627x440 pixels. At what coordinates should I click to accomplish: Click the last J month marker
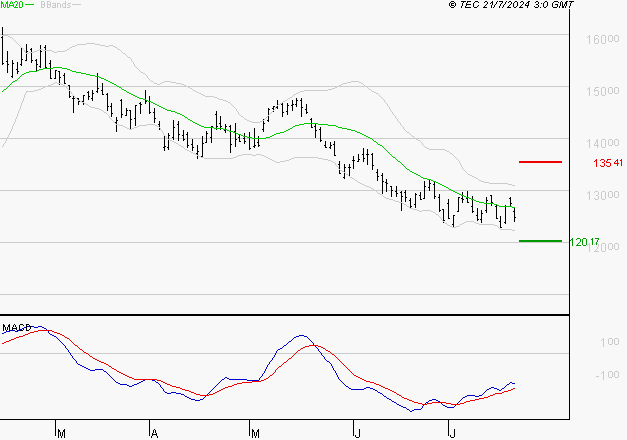tap(452, 434)
